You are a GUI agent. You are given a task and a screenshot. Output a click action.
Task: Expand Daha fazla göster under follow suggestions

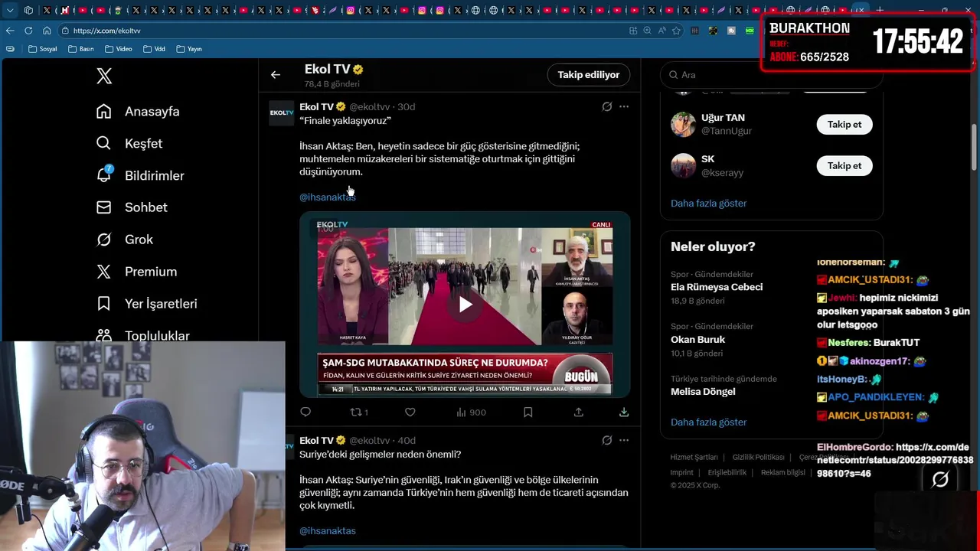(708, 204)
